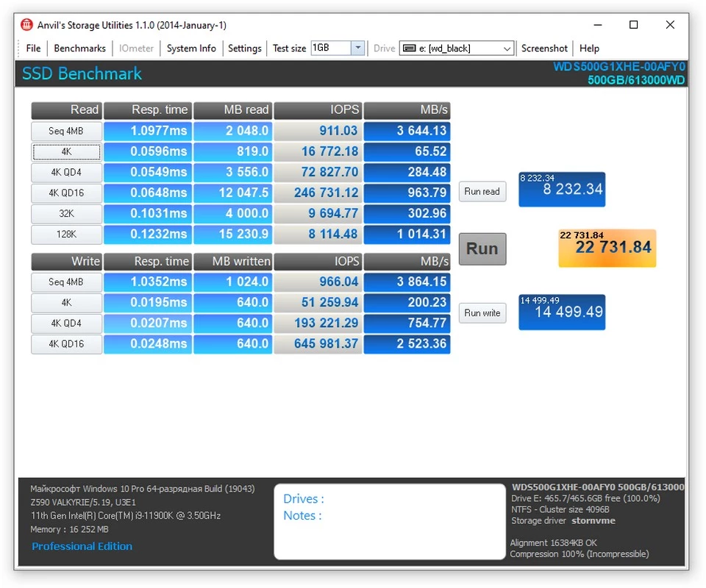Click the MB read column header
Screen dimensions: 706x588
click(x=233, y=110)
